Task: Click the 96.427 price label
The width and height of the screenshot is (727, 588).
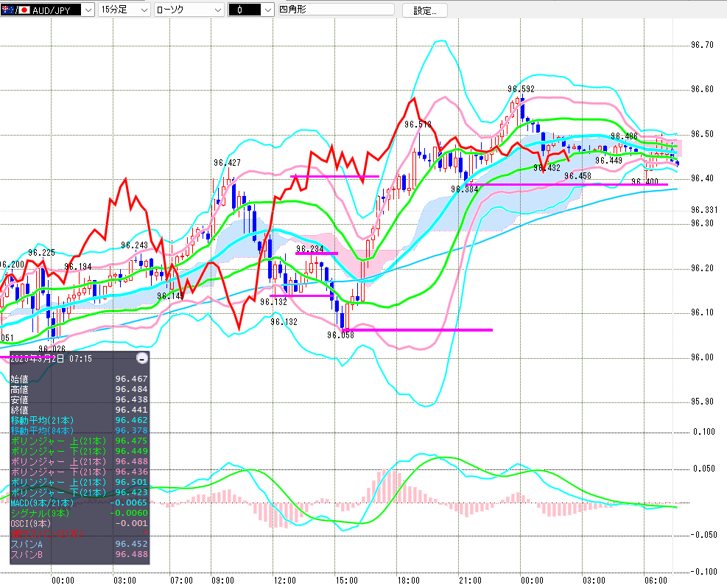Action: 227,163
